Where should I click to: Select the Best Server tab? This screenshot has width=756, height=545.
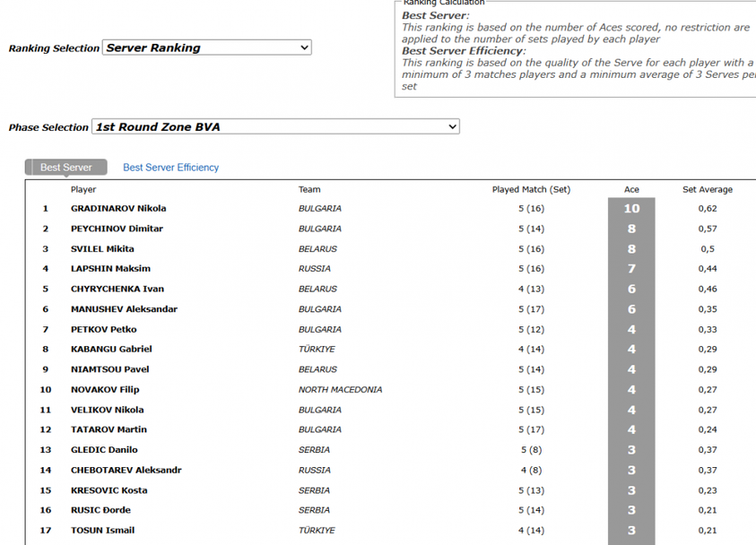(x=66, y=168)
